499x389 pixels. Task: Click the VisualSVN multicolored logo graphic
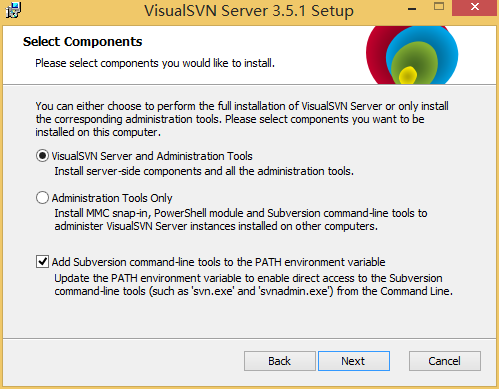[x=412, y=55]
